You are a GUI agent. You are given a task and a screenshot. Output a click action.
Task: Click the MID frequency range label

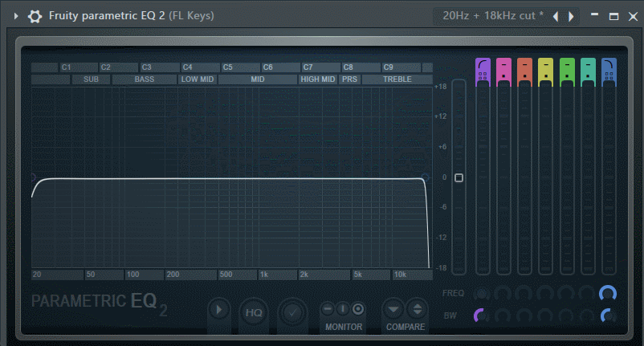click(258, 79)
